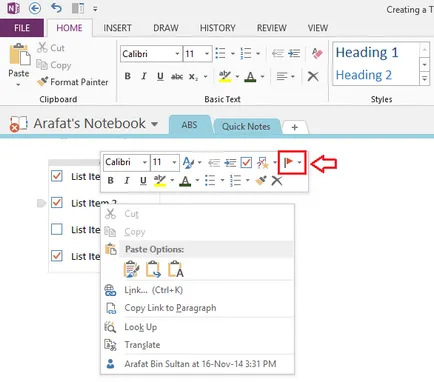Screen dimensions: 434x382
Task: Click the ribbon Delete X icon
Action: point(313,76)
